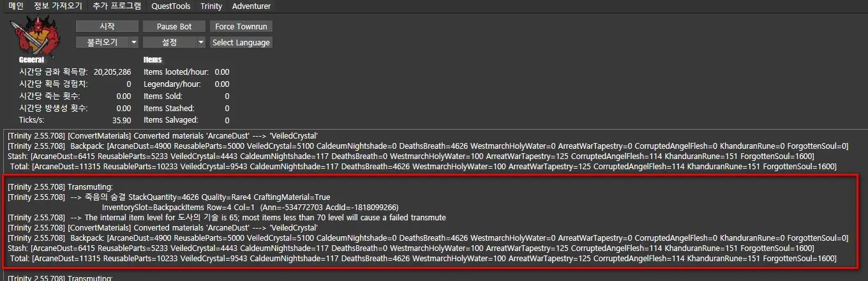Open the 추가 프로그램 tab
The image size is (868, 281).
[x=117, y=6]
